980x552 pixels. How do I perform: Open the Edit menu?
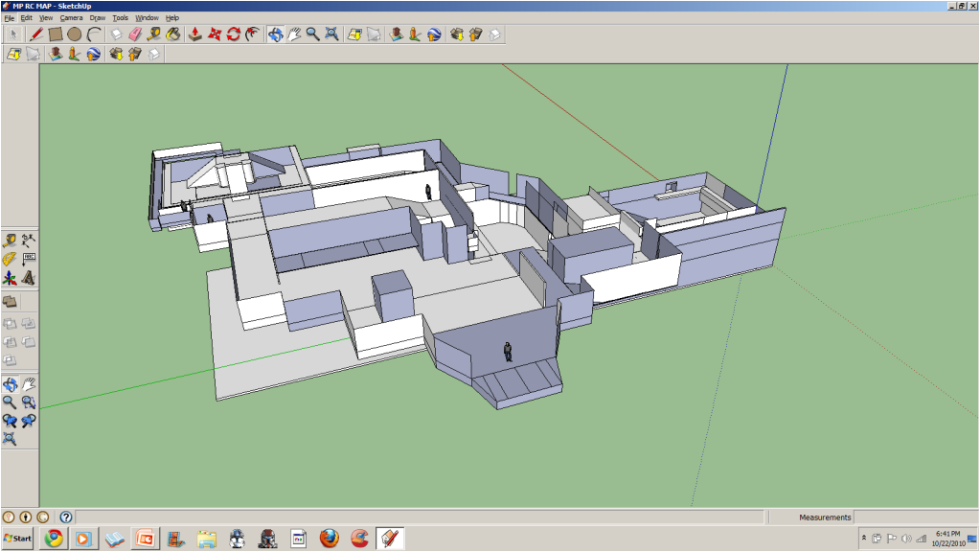[x=26, y=18]
